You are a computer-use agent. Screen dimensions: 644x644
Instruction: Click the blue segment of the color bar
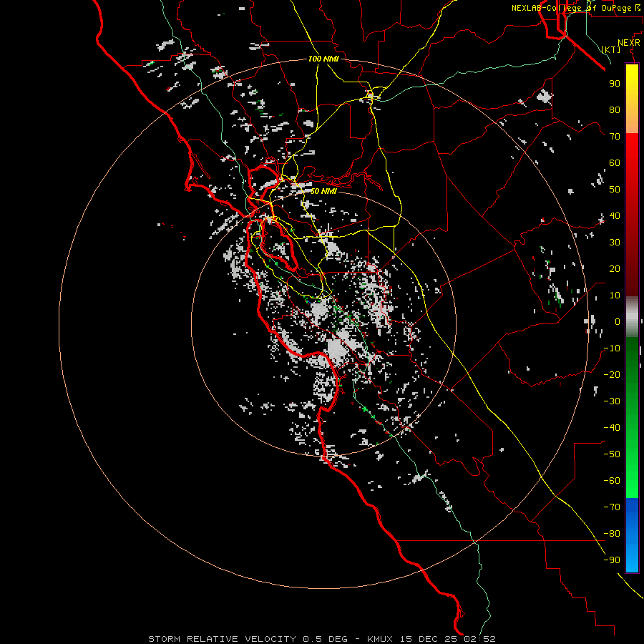tap(632, 535)
